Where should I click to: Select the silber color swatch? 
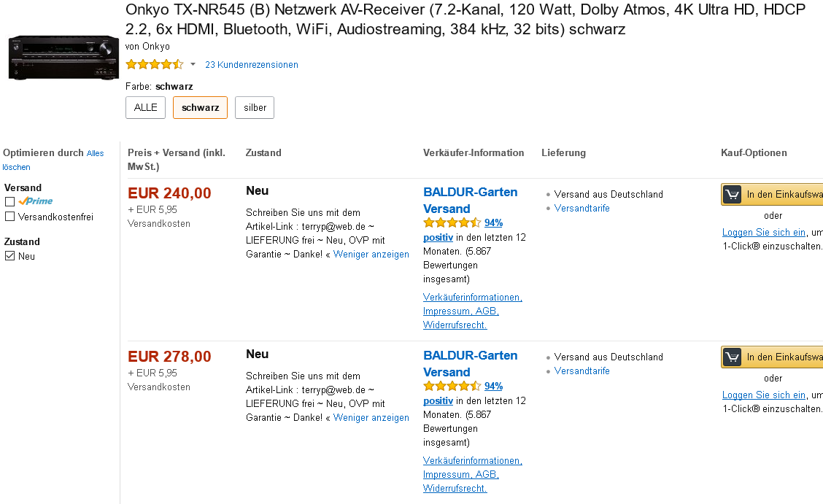click(255, 107)
